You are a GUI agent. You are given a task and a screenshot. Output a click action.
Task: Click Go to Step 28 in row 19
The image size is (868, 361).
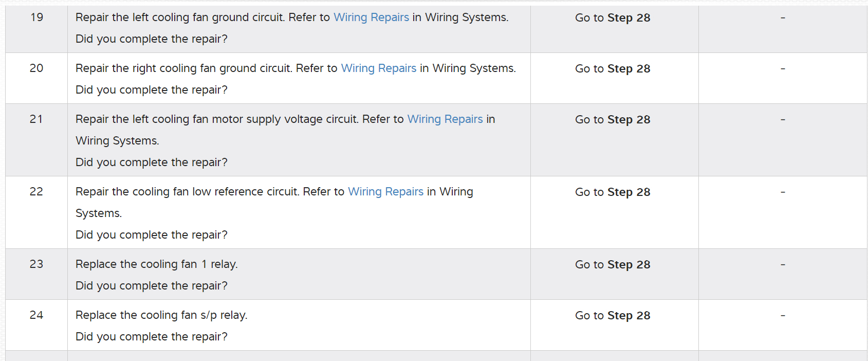(x=613, y=18)
